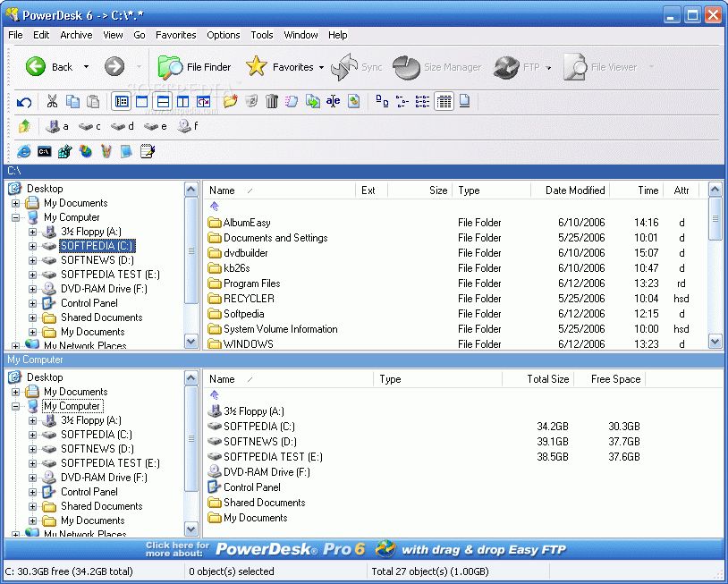Image resolution: width=728 pixels, height=584 pixels.
Task: Open the File menu
Action: 15,35
